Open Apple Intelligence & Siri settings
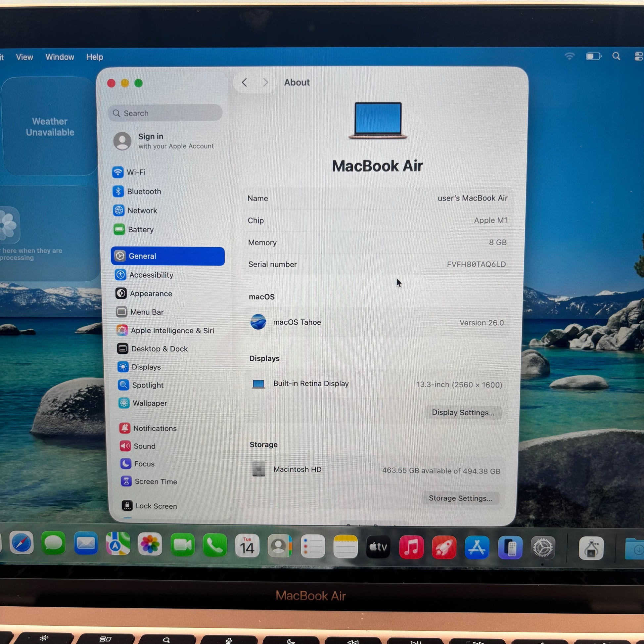This screenshot has width=644, height=644. point(172,330)
